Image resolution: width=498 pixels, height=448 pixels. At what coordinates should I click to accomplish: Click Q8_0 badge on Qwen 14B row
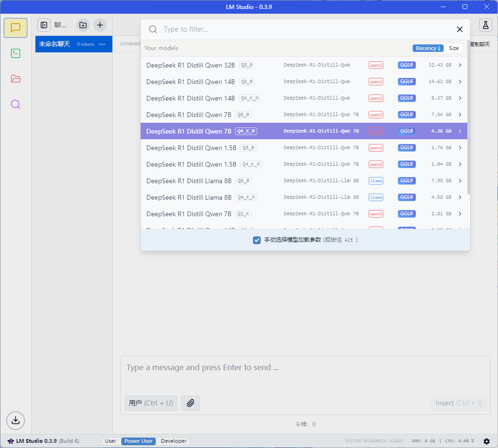click(247, 82)
